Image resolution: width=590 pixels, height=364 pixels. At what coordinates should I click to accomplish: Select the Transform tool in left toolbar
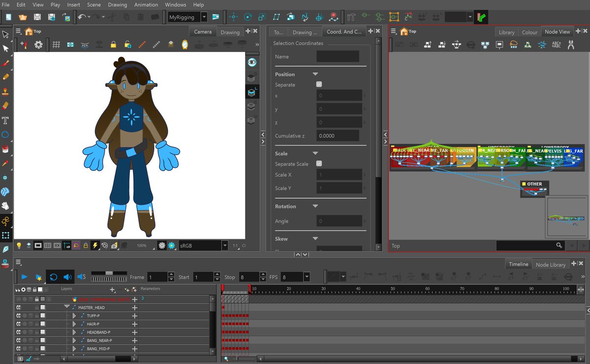point(5,34)
